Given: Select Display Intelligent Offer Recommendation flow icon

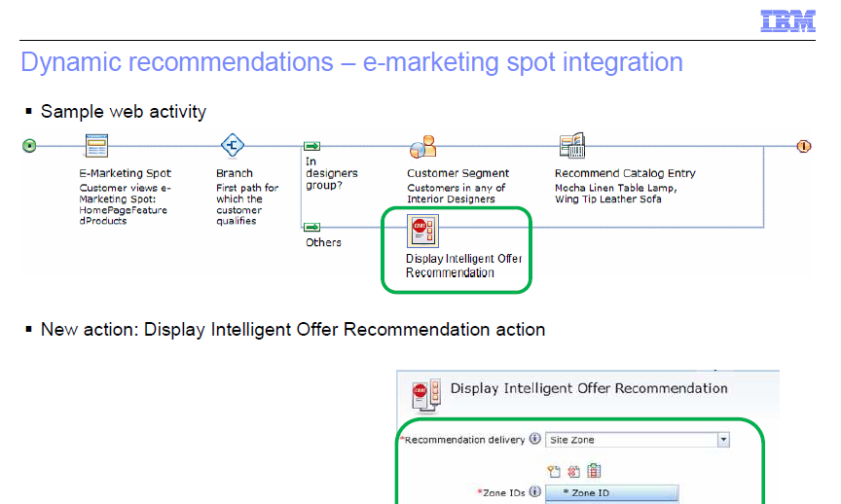Looking at the screenshot, I should coord(422,232).
